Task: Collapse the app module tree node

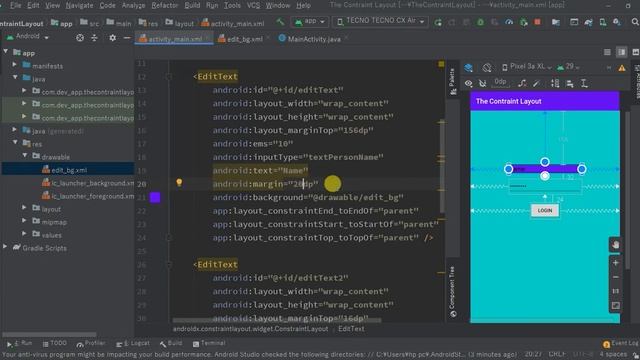Action: [x=6, y=52]
